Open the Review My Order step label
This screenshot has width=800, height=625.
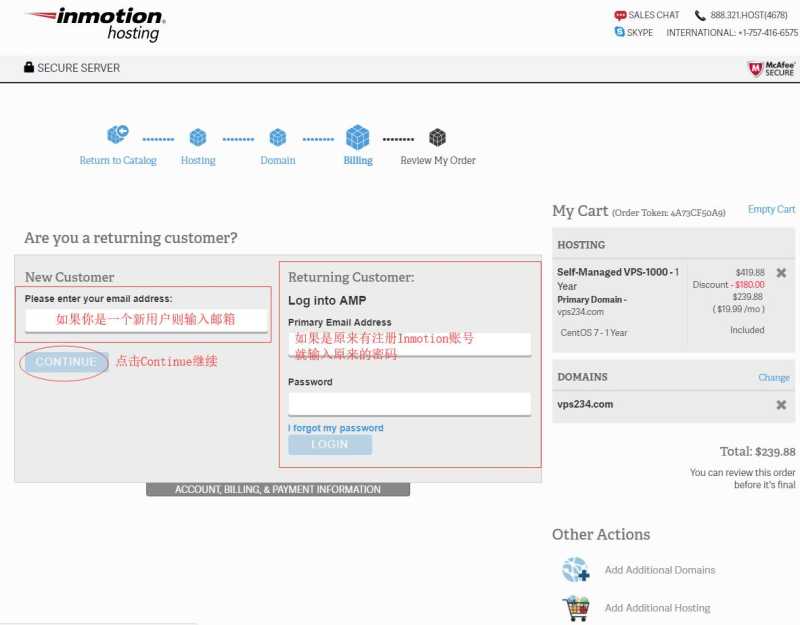(x=438, y=160)
